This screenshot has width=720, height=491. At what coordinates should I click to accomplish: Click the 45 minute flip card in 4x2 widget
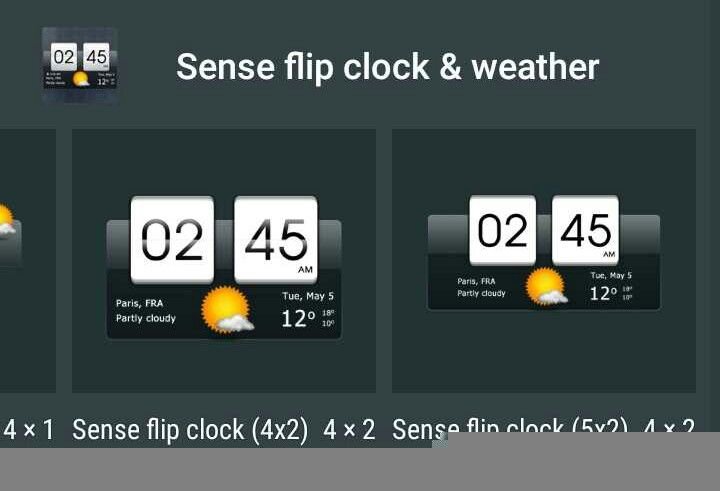tap(276, 240)
